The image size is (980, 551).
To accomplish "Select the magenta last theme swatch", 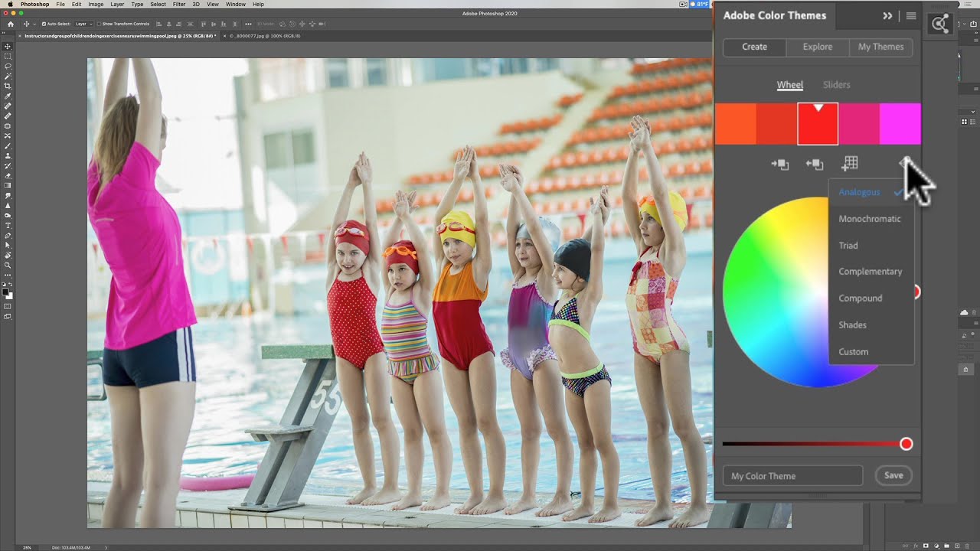I will (900, 124).
